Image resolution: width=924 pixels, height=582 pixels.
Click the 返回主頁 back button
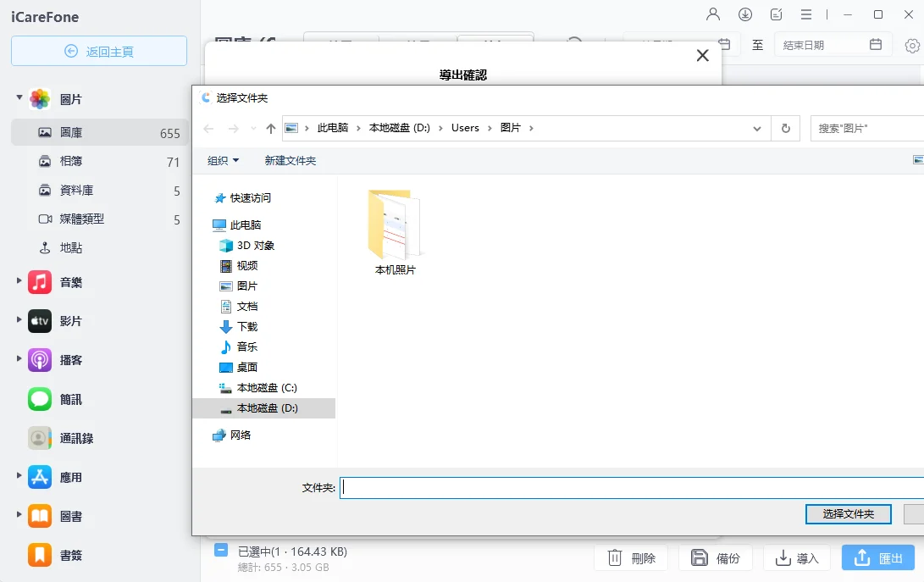(99, 51)
